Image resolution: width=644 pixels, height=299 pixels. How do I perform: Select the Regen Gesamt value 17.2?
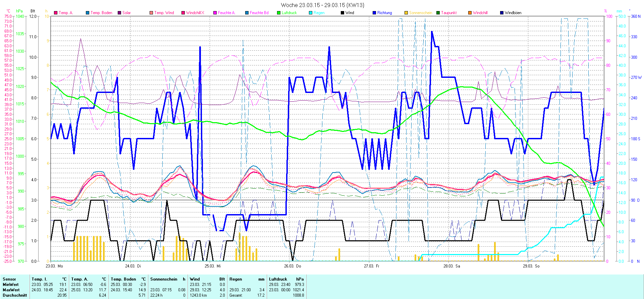pyautogui.click(x=261, y=295)
